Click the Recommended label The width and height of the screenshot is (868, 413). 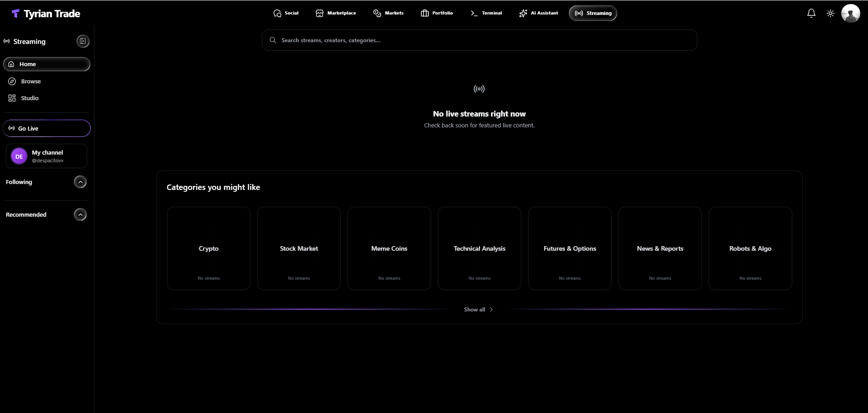[x=26, y=214]
